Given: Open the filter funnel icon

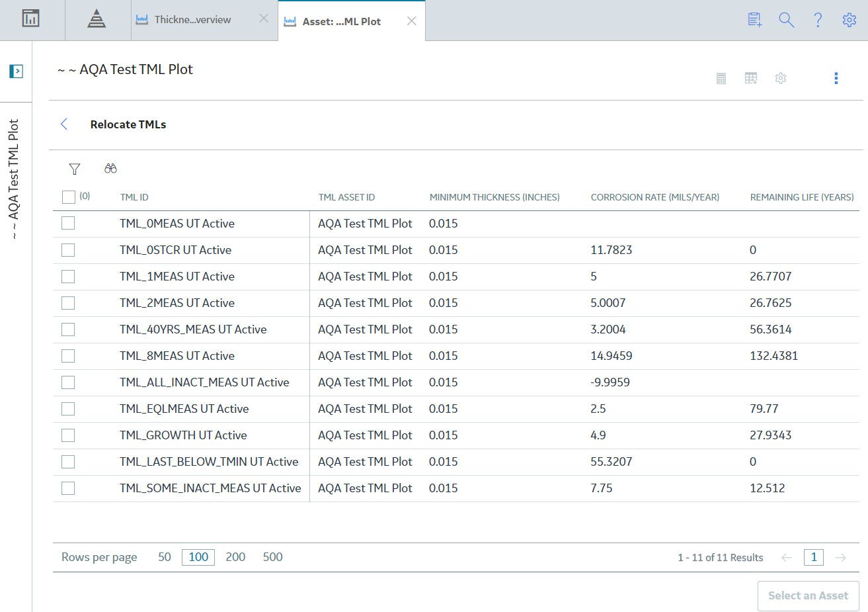Looking at the screenshot, I should pyautogui.click(x=75, y=169).
